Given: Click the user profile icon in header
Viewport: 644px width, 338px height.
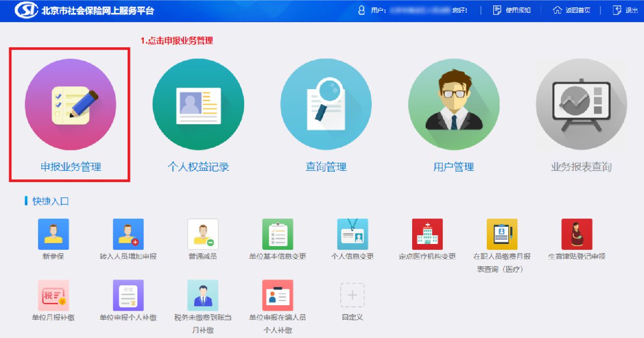Looking at the screenshot, I should pos(361,10).
